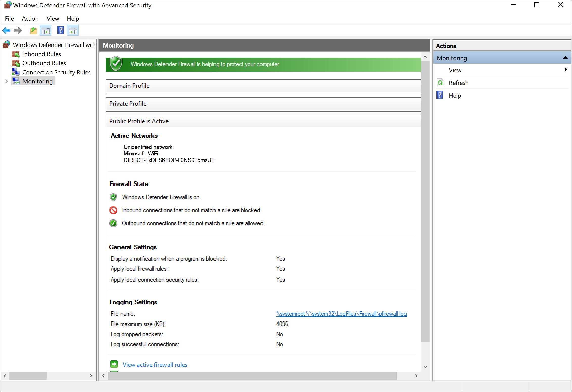Open Connection Security Rules node
The image size is (572, 392).
tap(56, 72)
